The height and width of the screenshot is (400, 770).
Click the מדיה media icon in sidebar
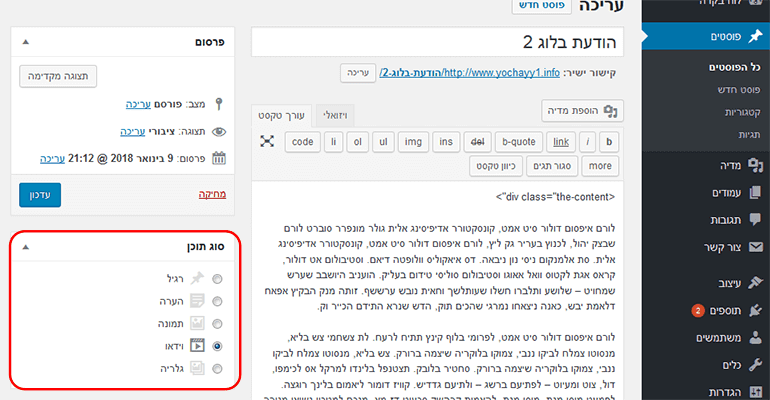click(755, 165)
